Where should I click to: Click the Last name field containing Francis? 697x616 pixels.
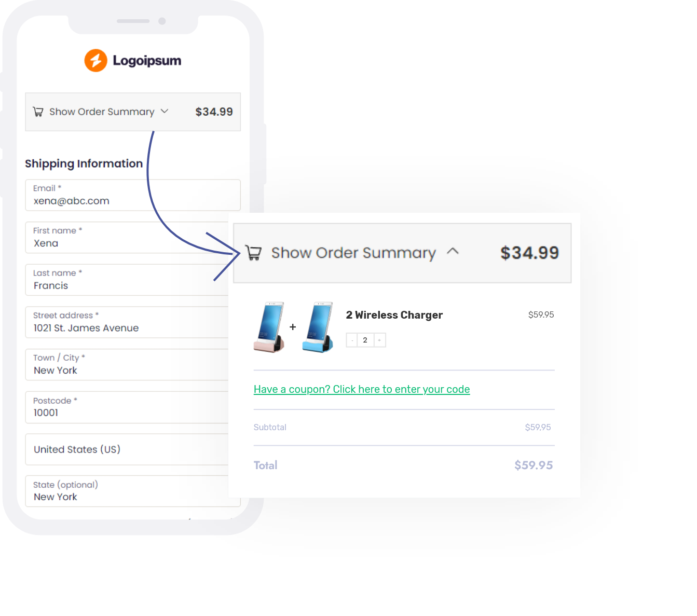[127, 280]
